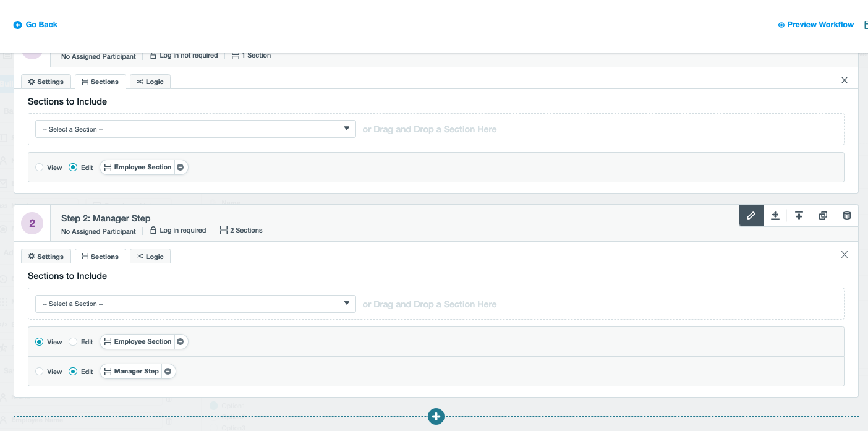Click the Go Back link
This screenshot has width=868, height=431.
point(36,25)
